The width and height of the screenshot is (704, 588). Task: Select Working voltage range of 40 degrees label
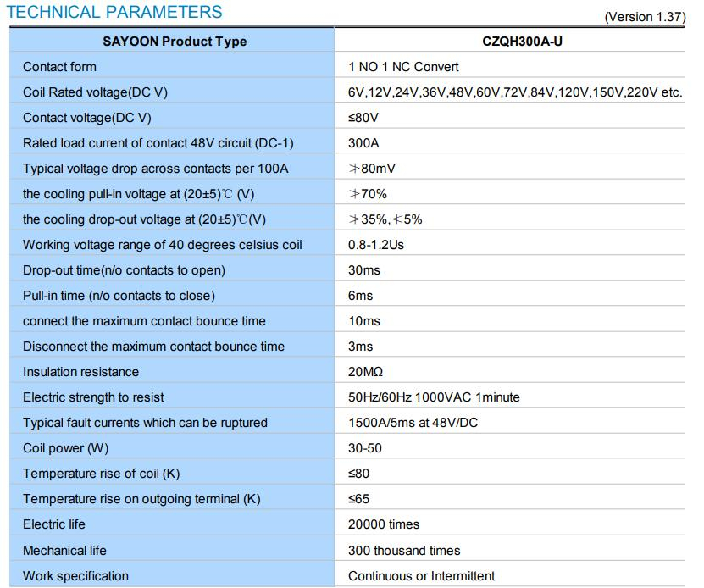point(163,245)
